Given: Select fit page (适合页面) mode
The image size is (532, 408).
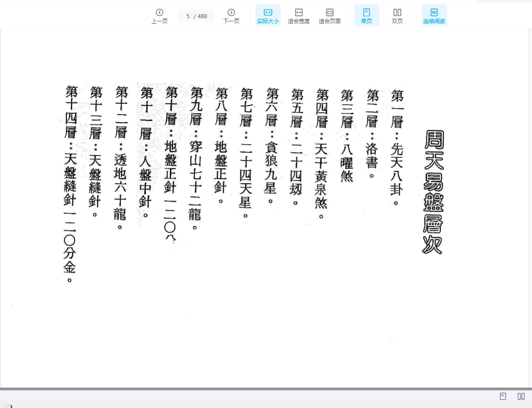Looking at the screenshot, I should (x=330, y=16).
